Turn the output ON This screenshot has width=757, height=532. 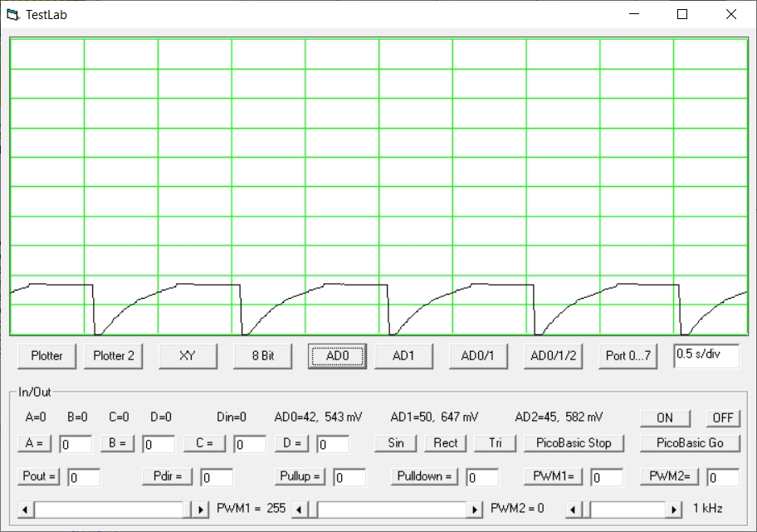click(664, 417)
